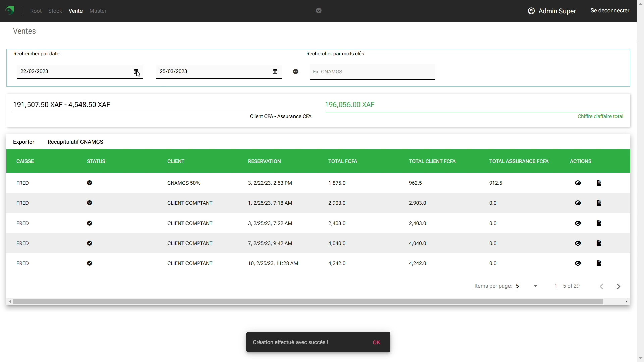The width and height of the screenshot is (644, 362).
Task: Go to previous page of sales
Action: (602, 286)
